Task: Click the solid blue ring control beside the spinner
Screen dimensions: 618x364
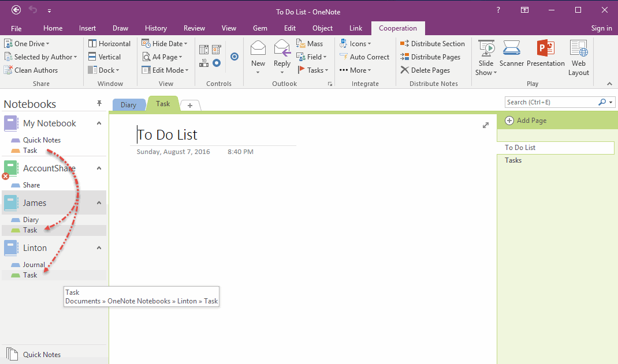Action: pos(217,63)
